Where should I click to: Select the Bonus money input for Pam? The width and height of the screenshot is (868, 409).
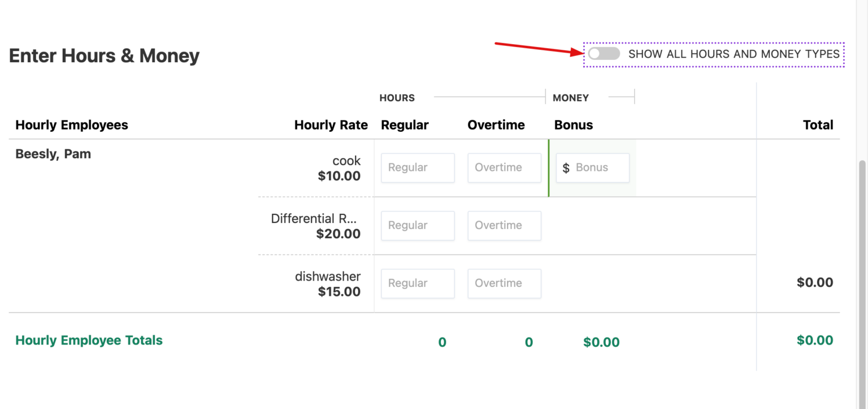pyautogui.click(x=592, y=167)
